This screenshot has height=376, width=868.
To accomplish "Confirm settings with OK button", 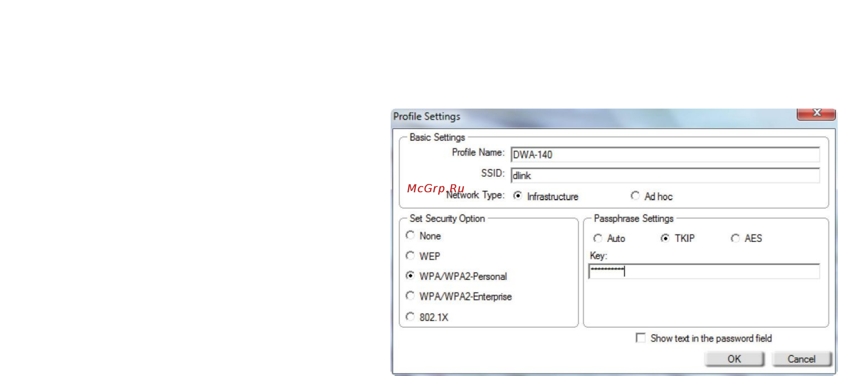I will (734, 359).
